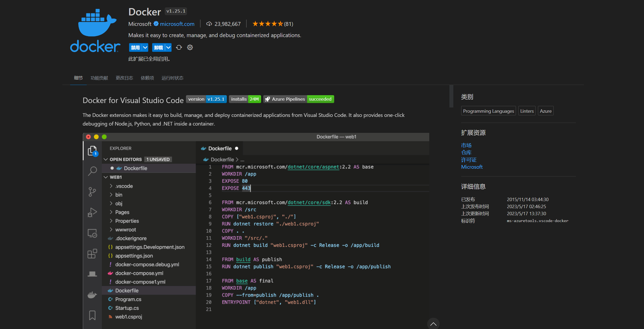Open the 许可证 resource link
This screenshot has width=644, height=329.
point(469,160)
